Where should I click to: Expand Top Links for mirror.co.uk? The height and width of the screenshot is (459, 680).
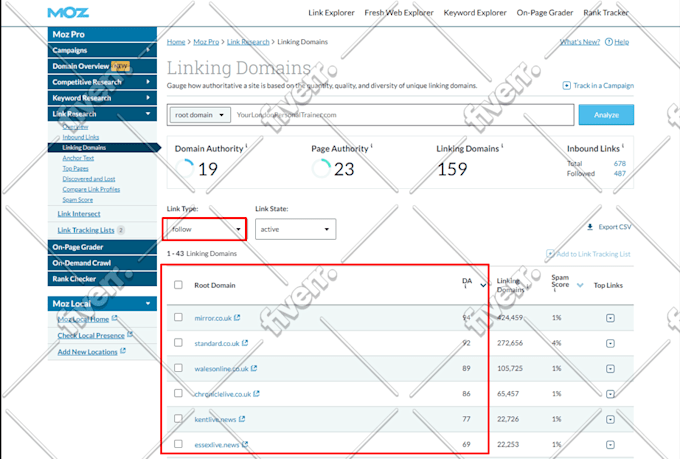coord(610,318)
